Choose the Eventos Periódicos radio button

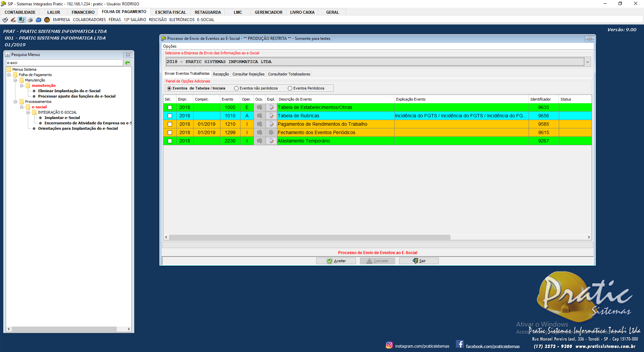click(x=290, y=89)
